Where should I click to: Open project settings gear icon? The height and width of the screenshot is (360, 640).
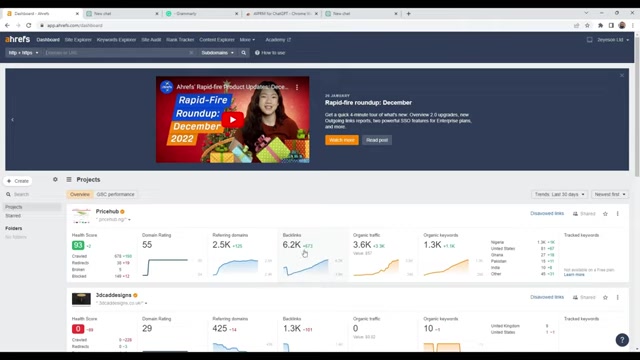coord(55,179)
